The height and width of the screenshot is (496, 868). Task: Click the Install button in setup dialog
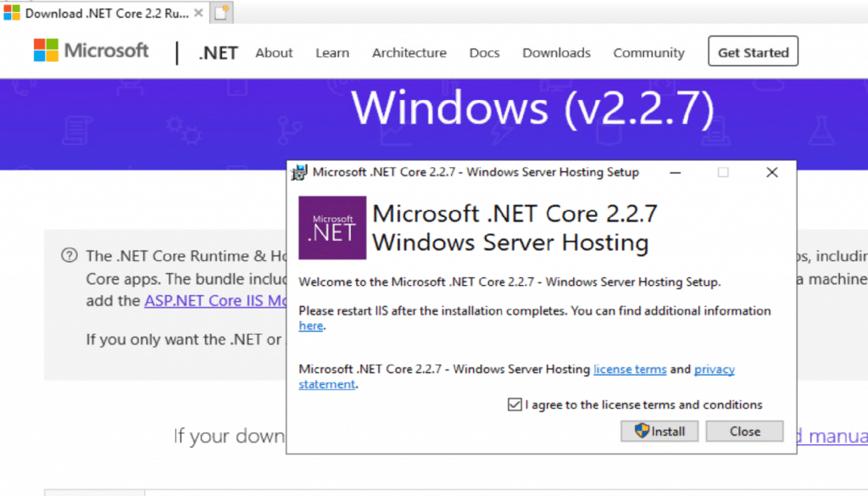pyautogui.click(x=659, y=432)
